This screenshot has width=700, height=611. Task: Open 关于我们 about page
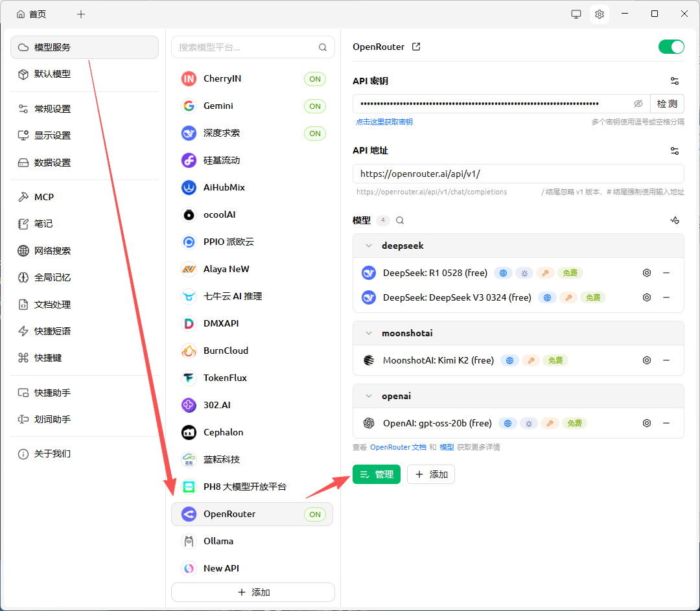click(84, 454)
